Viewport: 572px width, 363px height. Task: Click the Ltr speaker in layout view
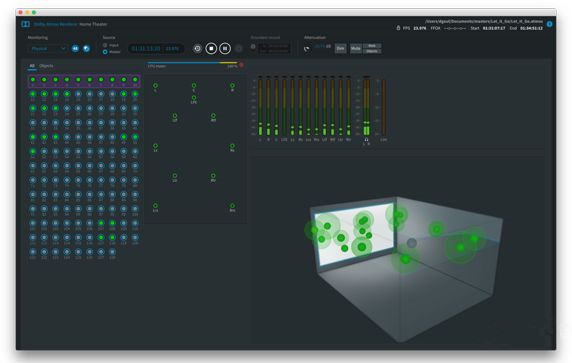click(175, 176)
